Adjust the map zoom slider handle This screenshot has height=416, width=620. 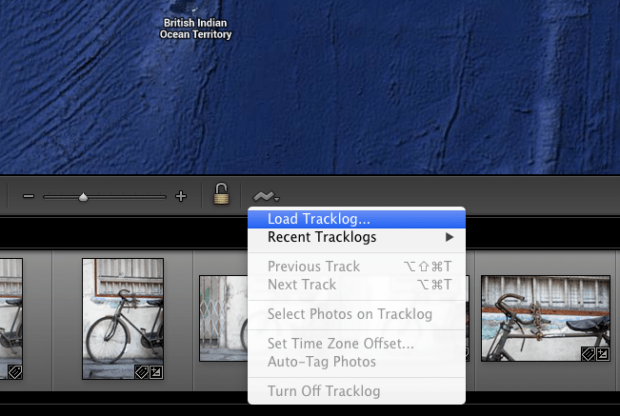(x=83, y=197)
